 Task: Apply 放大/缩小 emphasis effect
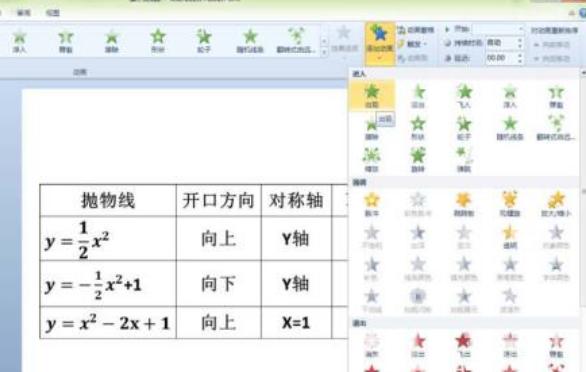[x=556, y=205]
